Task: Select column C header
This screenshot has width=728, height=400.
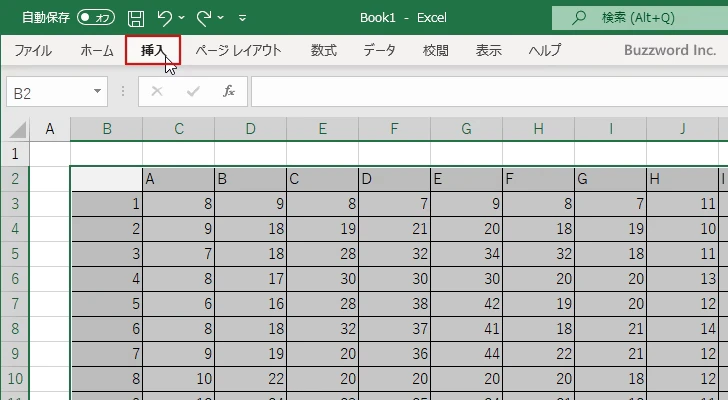Action: coord(178,129)
